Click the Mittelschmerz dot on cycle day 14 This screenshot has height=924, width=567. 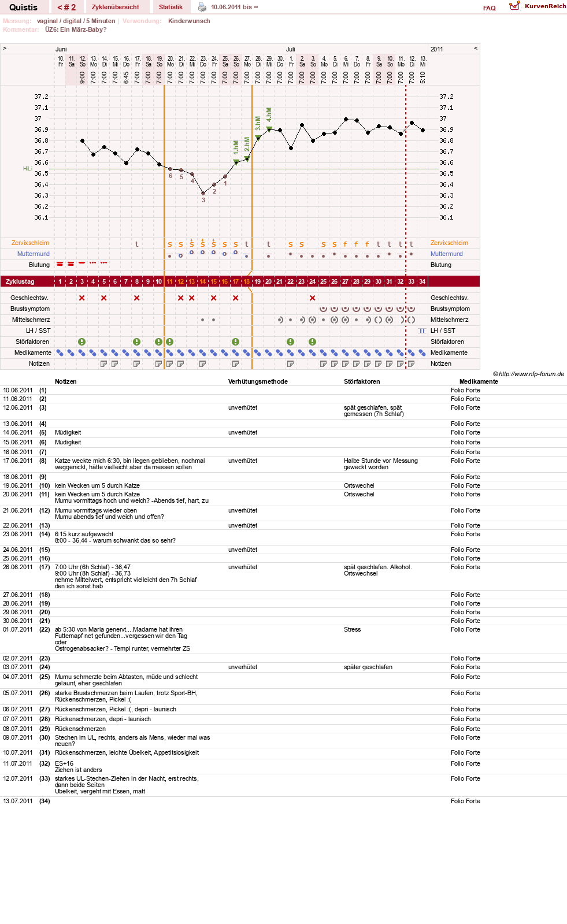[x=203, y=320]
